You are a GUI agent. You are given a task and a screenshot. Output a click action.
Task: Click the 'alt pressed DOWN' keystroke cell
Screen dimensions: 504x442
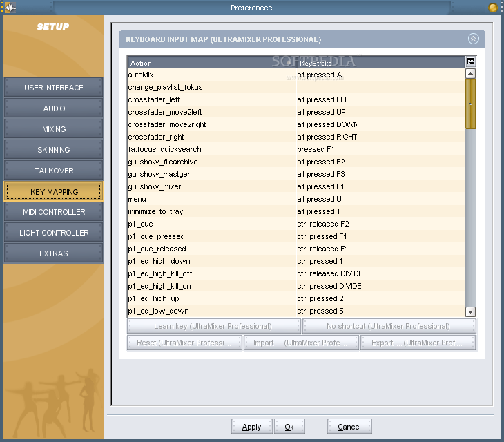point(380,124)
